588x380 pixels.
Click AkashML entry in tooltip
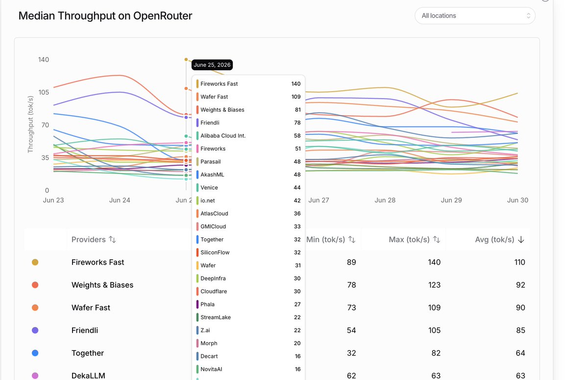[x=248, y=175]
